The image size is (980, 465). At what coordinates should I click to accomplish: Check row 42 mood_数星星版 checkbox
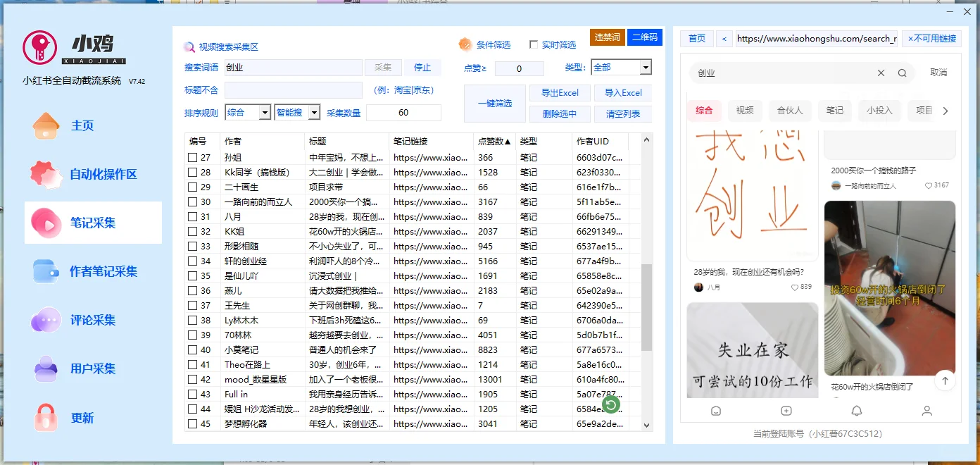[193, 380]
